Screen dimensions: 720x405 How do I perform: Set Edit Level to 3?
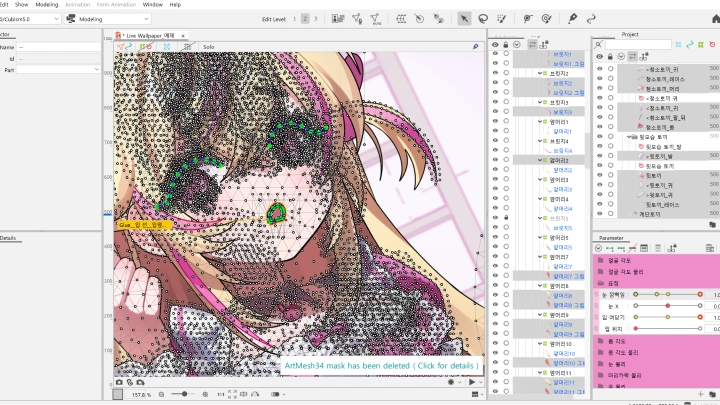tap(315, 19)
